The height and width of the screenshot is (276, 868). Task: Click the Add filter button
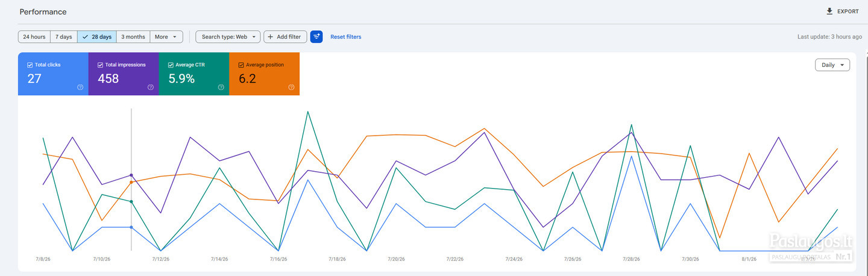click(286, 37)
